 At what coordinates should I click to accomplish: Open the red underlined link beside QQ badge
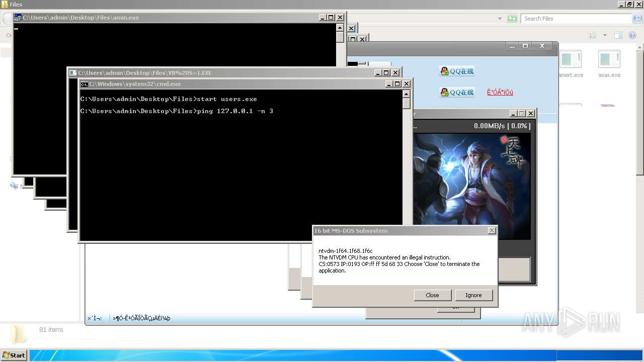(500, 93)
